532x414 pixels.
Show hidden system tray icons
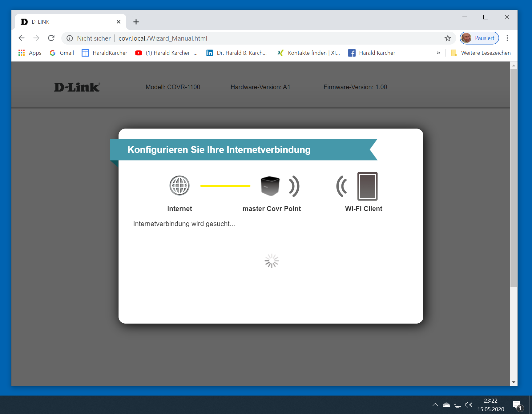(435, 405)
